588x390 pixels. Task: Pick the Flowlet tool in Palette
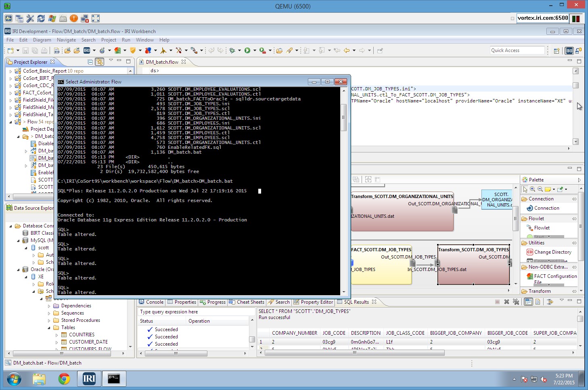coord(538,228)
